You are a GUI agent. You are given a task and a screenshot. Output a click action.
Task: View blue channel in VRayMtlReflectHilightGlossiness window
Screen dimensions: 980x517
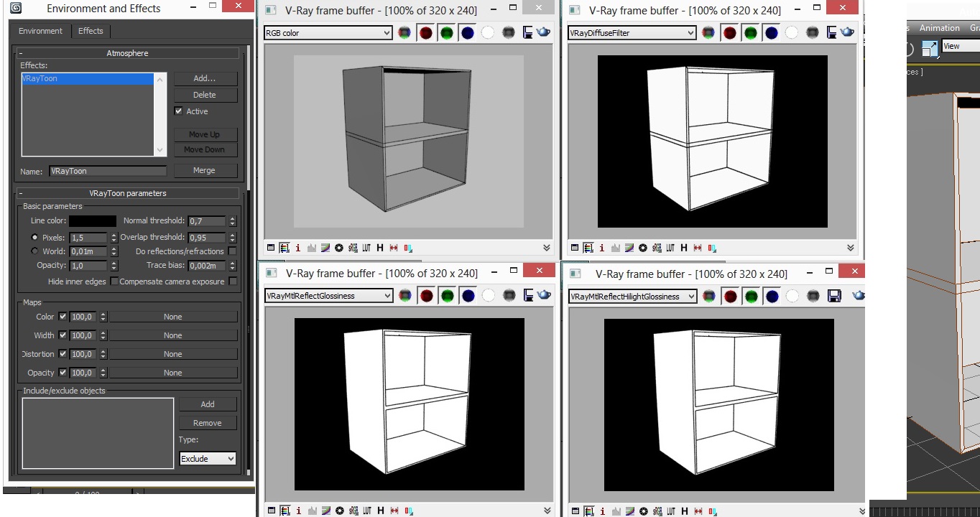click(x=772, y=296)
